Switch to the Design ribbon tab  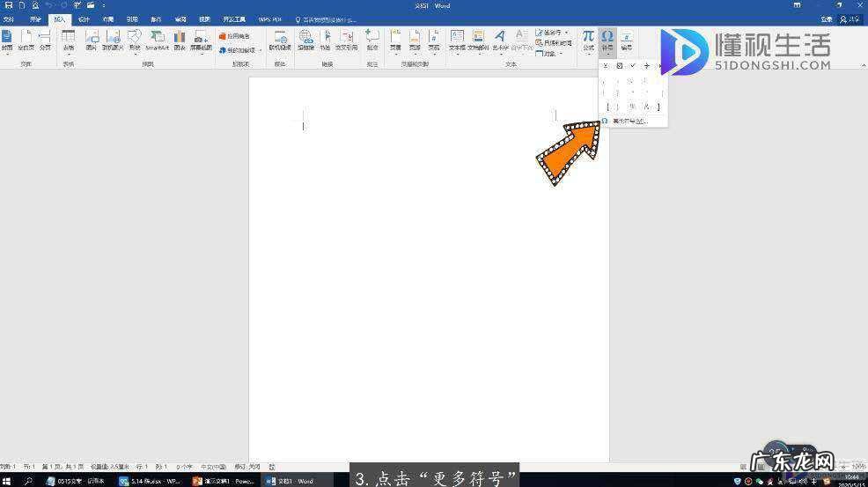[x=84, y=18]
